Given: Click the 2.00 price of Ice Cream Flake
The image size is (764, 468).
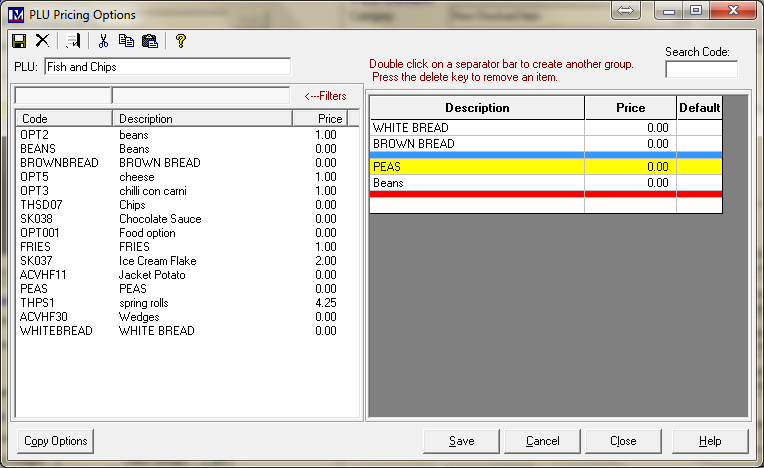Looking at the screenshot, I should 325,261.
